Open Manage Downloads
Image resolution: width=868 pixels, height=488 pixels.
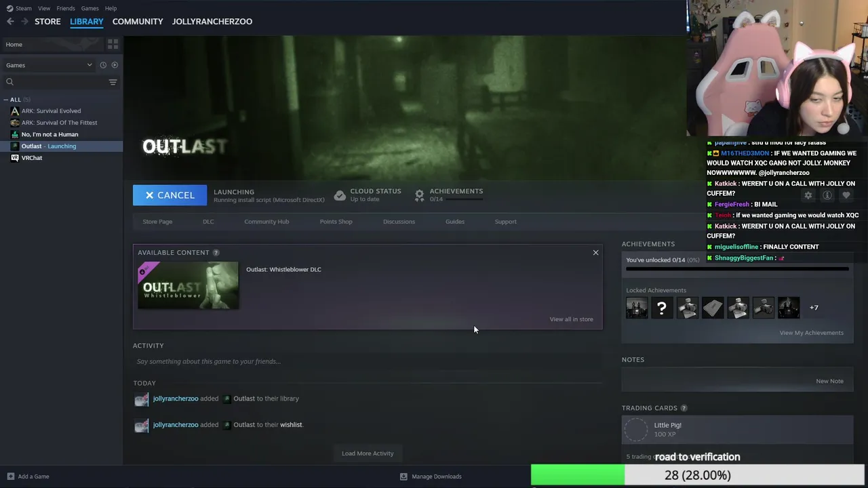pos(431,476)
